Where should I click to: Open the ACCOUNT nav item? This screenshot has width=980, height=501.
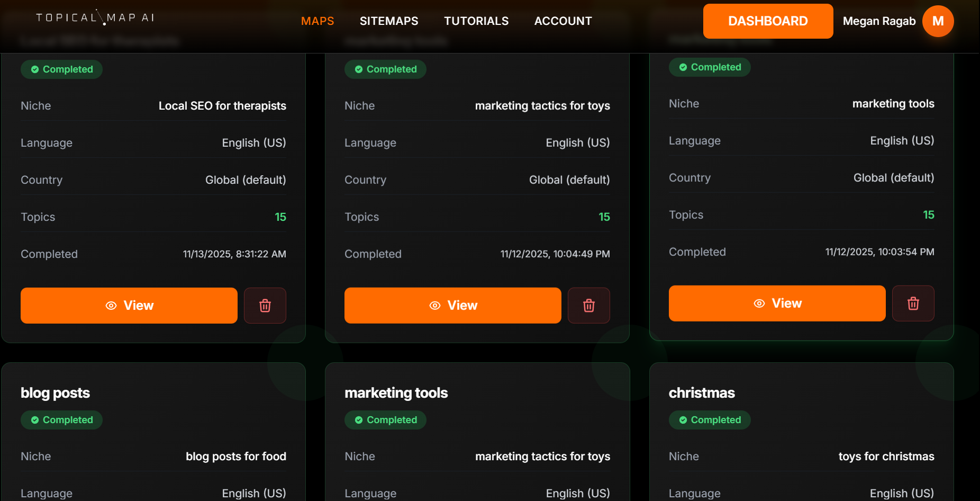[563, 21]
